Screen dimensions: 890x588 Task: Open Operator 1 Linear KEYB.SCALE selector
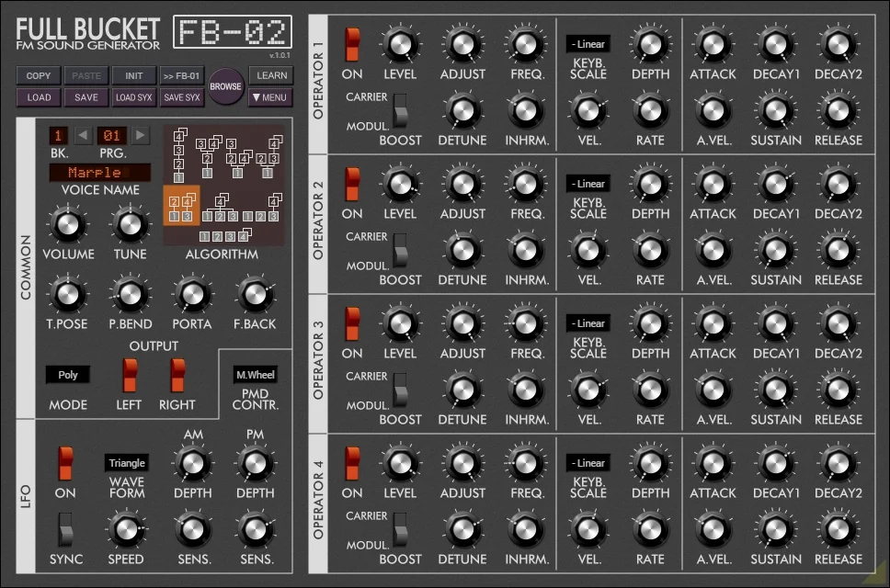pos(587,43)
